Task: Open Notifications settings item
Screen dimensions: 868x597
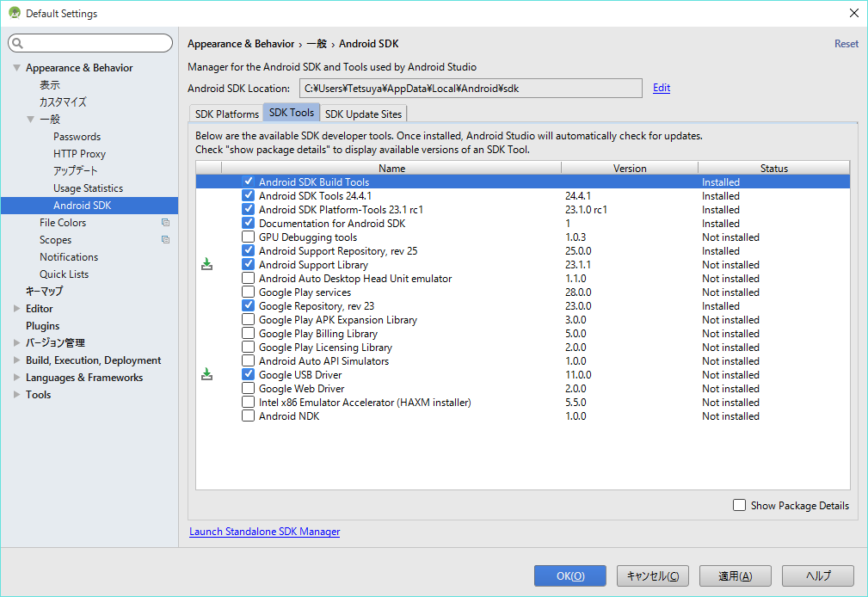Action: pyautogui.click(x=69, y=257)
